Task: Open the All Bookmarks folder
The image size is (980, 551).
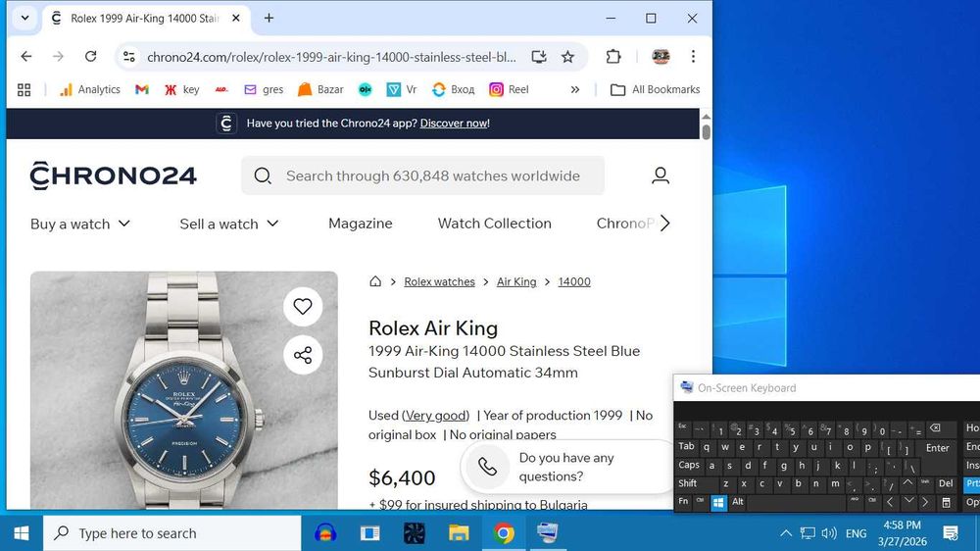Action: [655, 90]
